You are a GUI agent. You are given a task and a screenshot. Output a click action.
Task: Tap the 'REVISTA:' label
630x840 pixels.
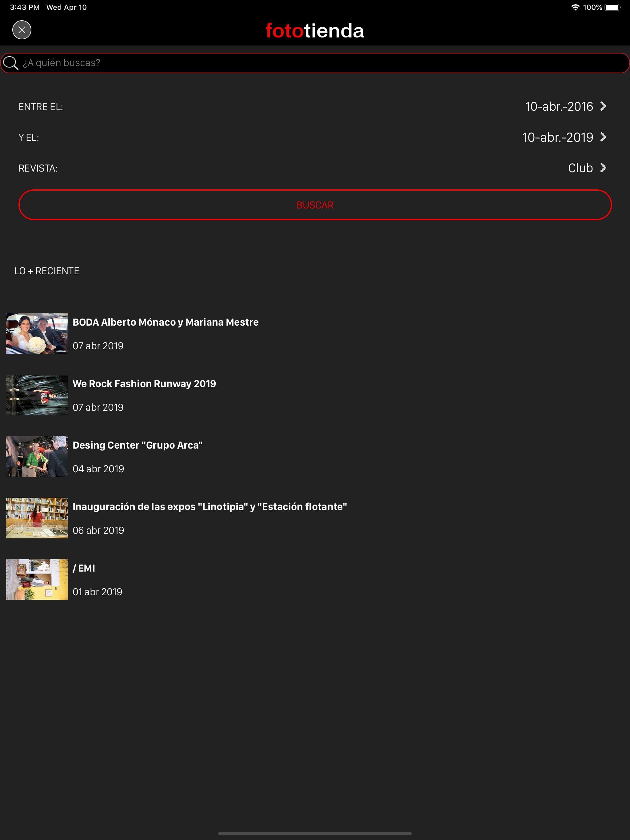(38, 168)
